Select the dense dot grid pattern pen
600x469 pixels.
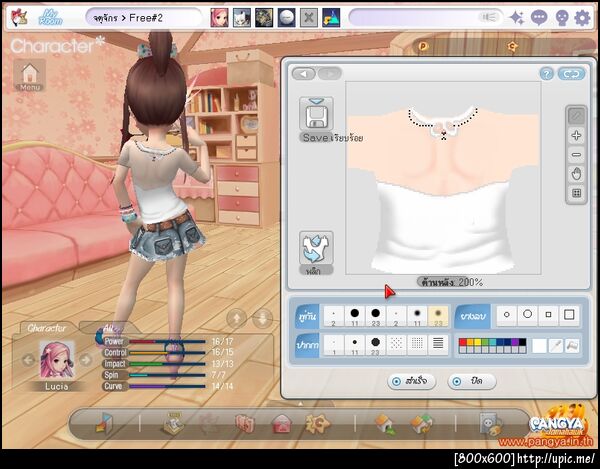[417, 345]
